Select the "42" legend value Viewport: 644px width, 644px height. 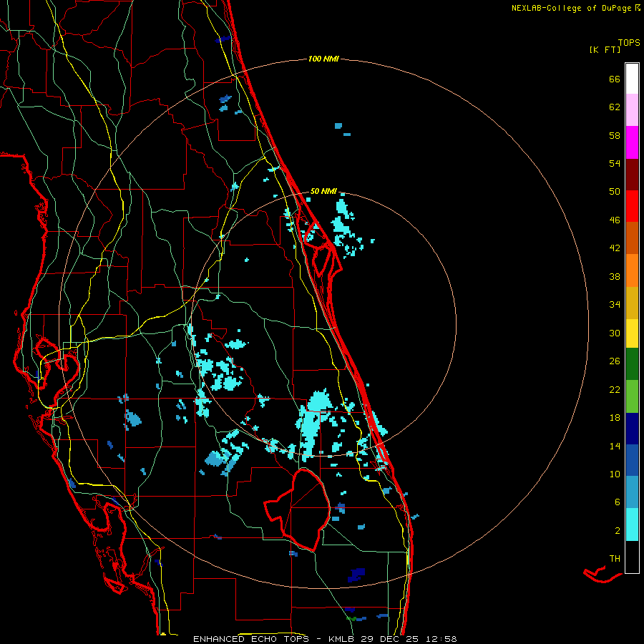(615, 248)
